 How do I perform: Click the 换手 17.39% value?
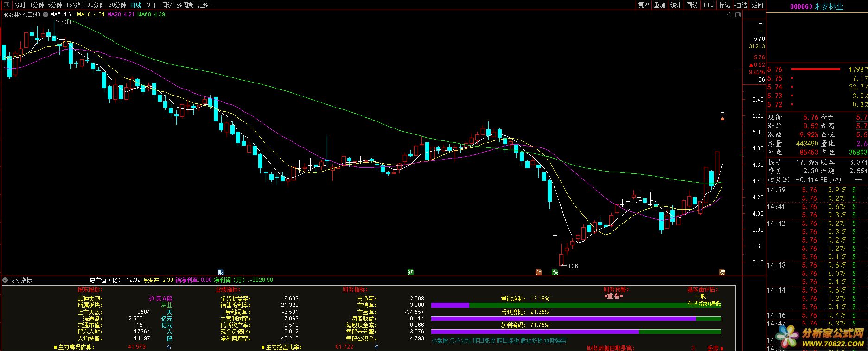click(808, 162)
